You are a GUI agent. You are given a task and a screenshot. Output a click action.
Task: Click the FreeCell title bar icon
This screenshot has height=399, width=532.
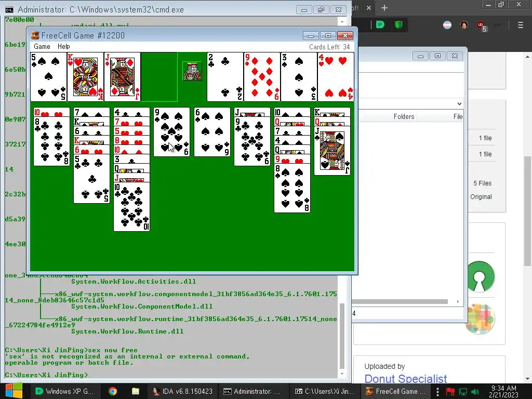35,35
